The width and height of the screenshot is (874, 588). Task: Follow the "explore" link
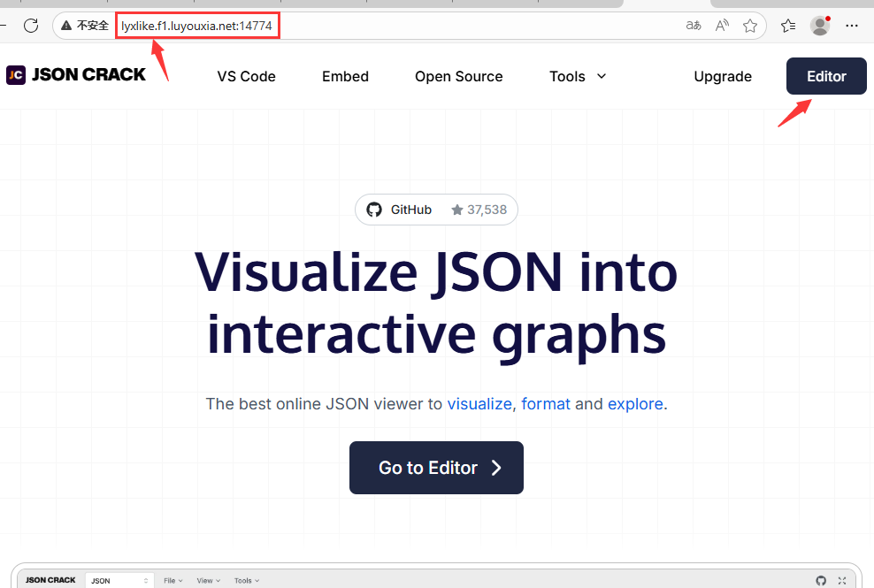(635, 403)
